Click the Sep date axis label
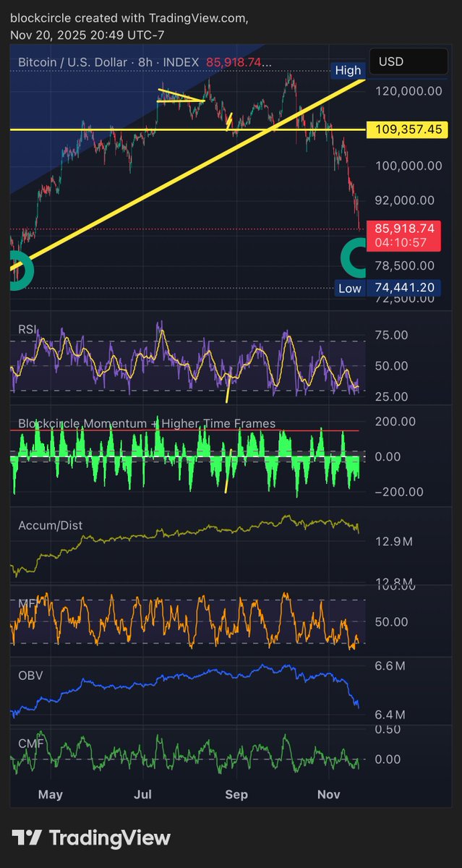This screenshot has width=462, height=868. coord(236,794)
